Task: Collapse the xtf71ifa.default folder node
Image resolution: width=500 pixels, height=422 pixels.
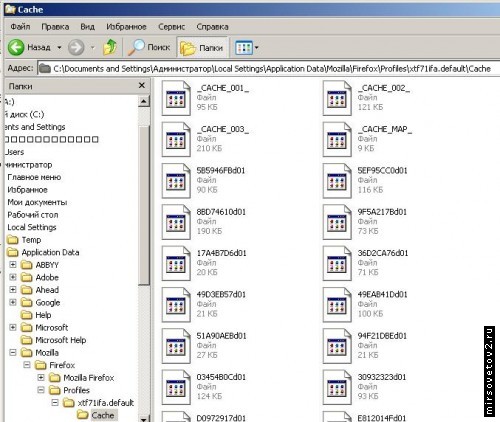Action: coord(55,403)
